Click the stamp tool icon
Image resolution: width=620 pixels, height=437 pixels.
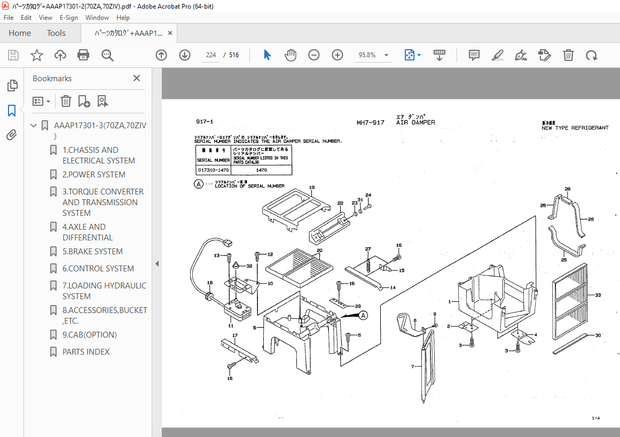tap(544, 55)
